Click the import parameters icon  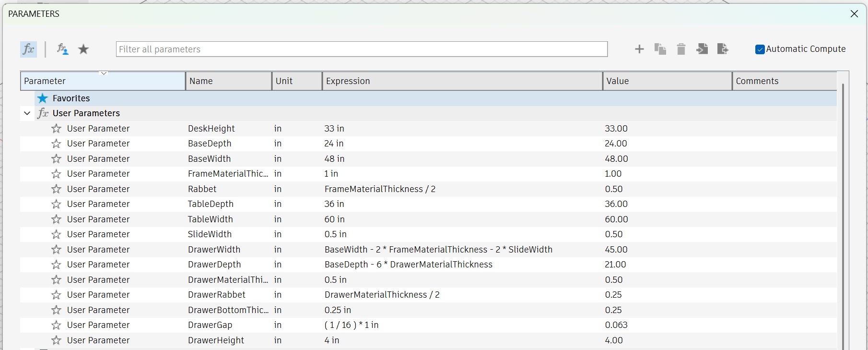702,49
